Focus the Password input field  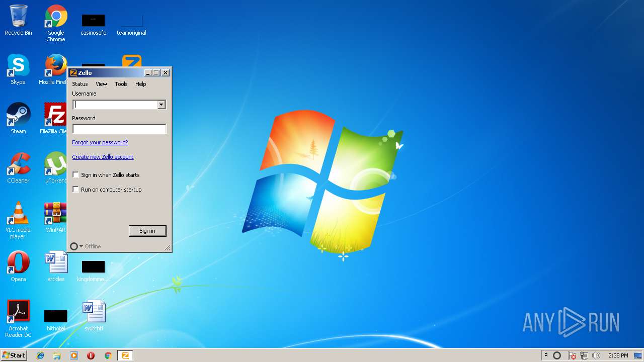(x=119, y=129)
